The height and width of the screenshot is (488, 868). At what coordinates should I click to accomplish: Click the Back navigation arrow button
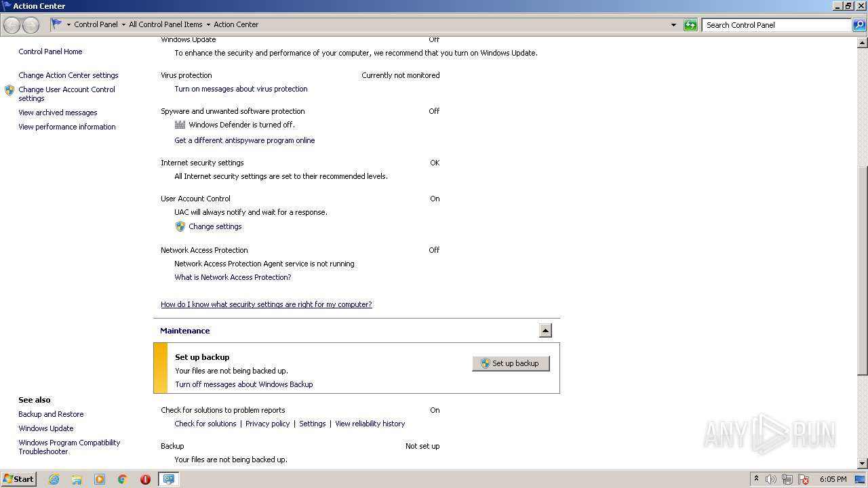tap(12, 25)
